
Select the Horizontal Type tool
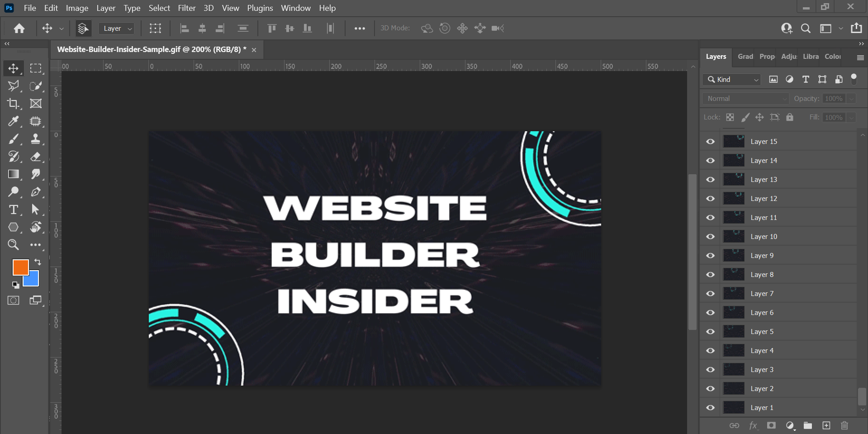(14, 210)
